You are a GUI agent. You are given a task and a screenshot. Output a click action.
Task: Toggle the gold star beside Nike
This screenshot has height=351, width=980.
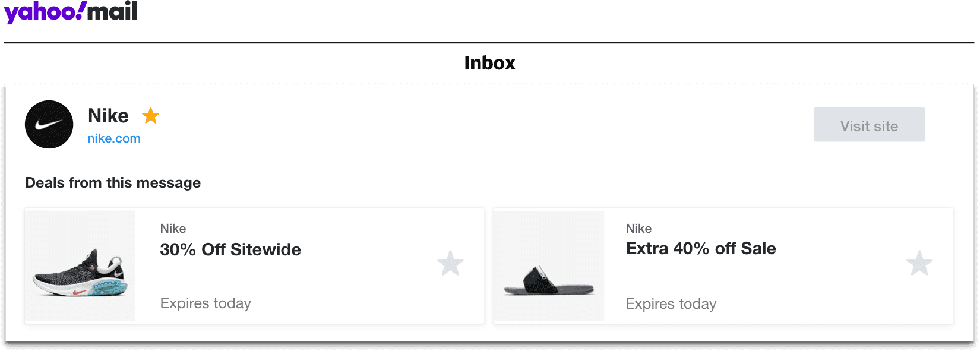(x=151, y=116)
